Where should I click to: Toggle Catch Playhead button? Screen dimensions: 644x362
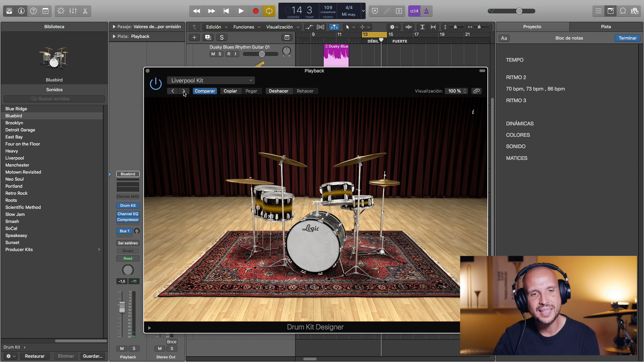[x=334, y=27]
